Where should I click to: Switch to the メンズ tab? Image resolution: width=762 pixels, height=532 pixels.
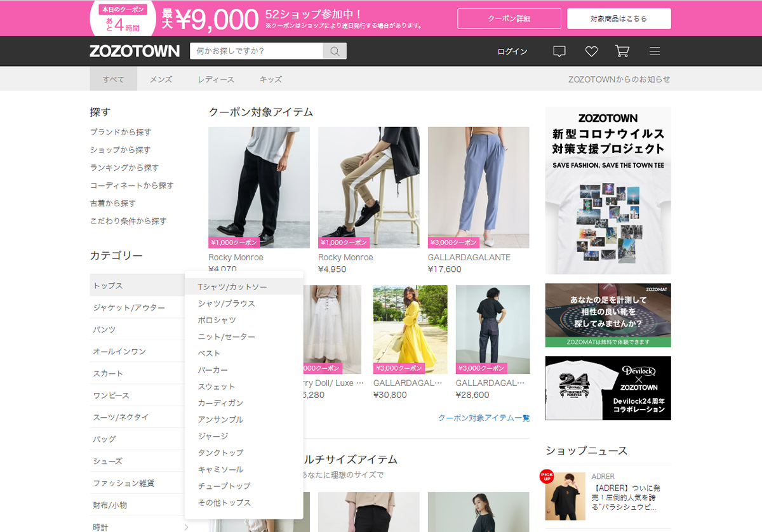click(x=161, y=79)
